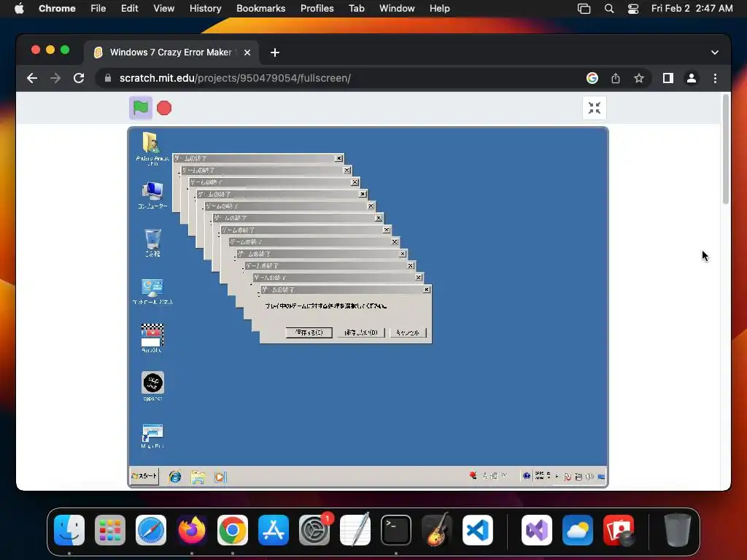This screenshot has width=747, height=560.
Task: Open Safari from the Dock
Action: click(x=151, y=530)
